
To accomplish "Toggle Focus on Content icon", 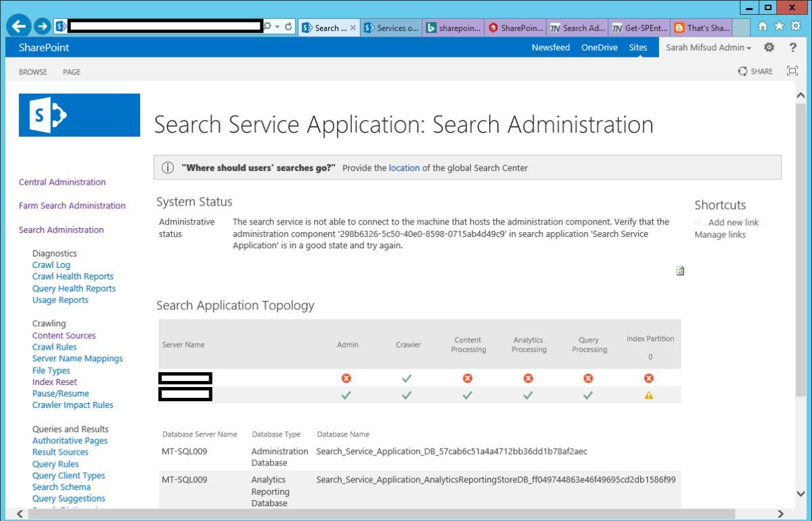I will tap(792, 71).
